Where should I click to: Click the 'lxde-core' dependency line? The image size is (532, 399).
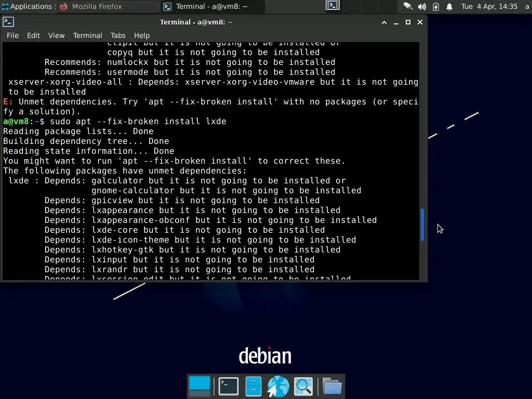184,230
